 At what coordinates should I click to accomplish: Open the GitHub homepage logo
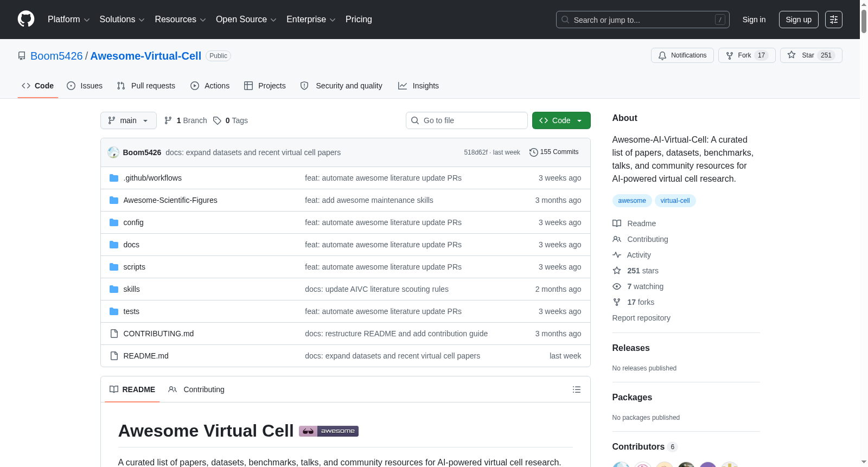coord(26,20)
